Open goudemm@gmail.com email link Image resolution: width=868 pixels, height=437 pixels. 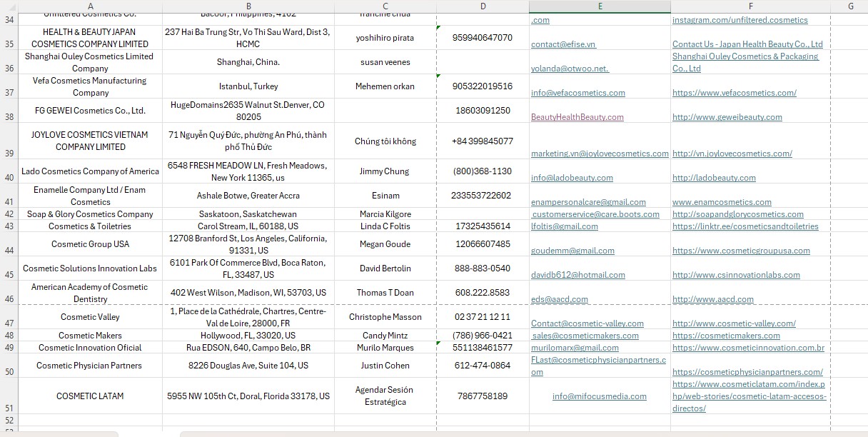point(572,251)
